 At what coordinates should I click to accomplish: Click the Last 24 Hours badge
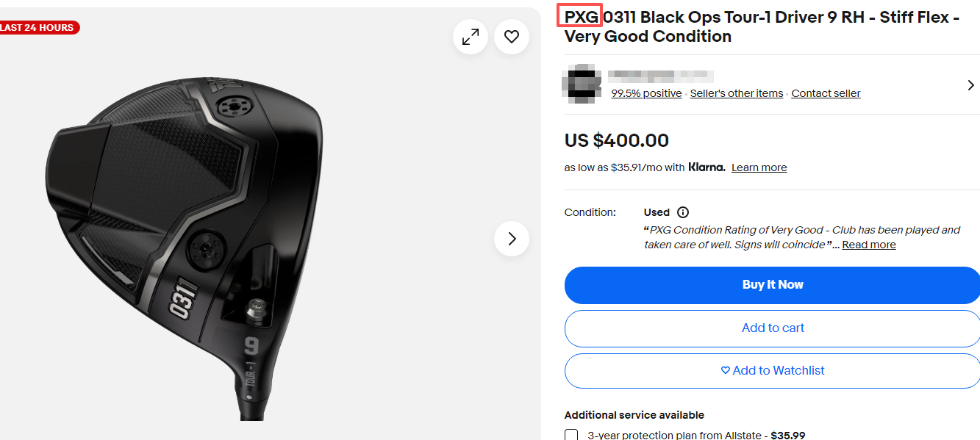[x=38, y=28]
